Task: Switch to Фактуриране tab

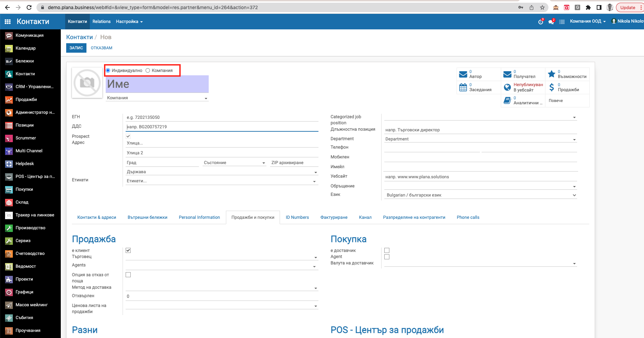Action: pos(334,217)
